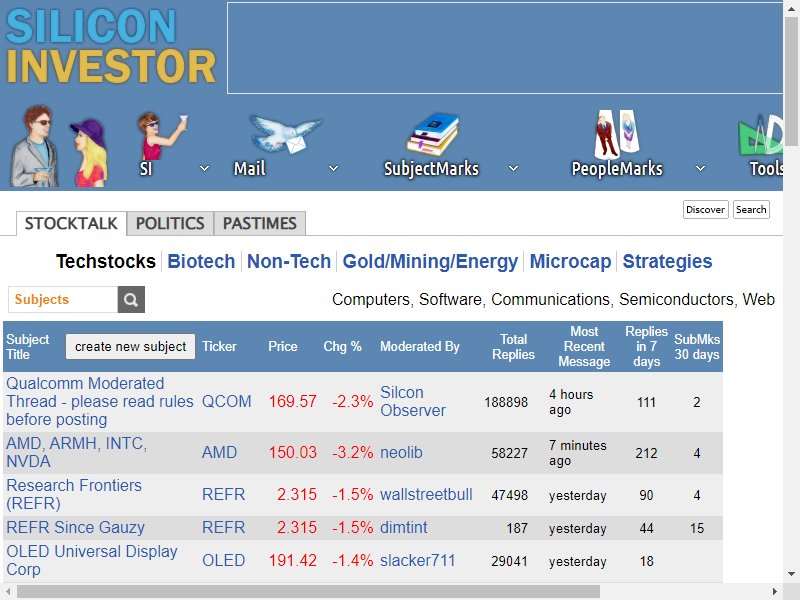Click the OLED ticker link
800x600 pixels.
[x=223, y=560]
